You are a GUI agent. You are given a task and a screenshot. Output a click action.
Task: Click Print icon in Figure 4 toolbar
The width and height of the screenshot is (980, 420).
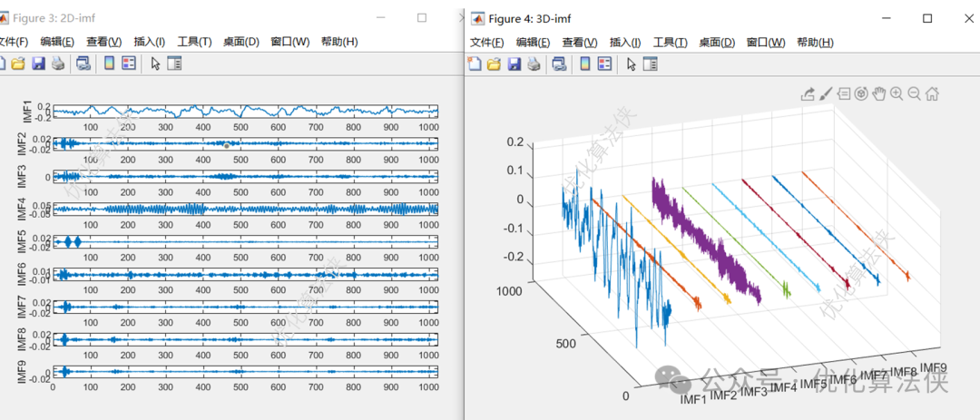tap(533, 63)
